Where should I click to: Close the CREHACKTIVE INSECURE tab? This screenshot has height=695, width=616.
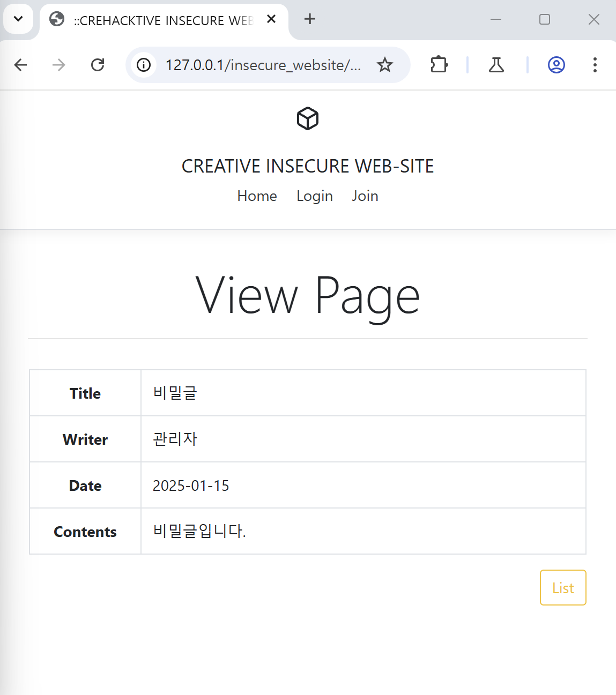[x=271, y=19]
